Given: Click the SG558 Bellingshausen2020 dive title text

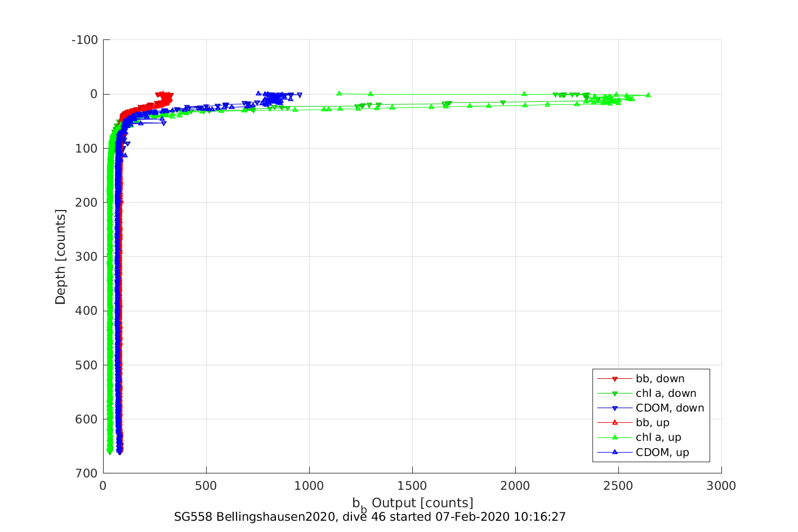Looking at the screenshot, I should click(x=370, y=517).
